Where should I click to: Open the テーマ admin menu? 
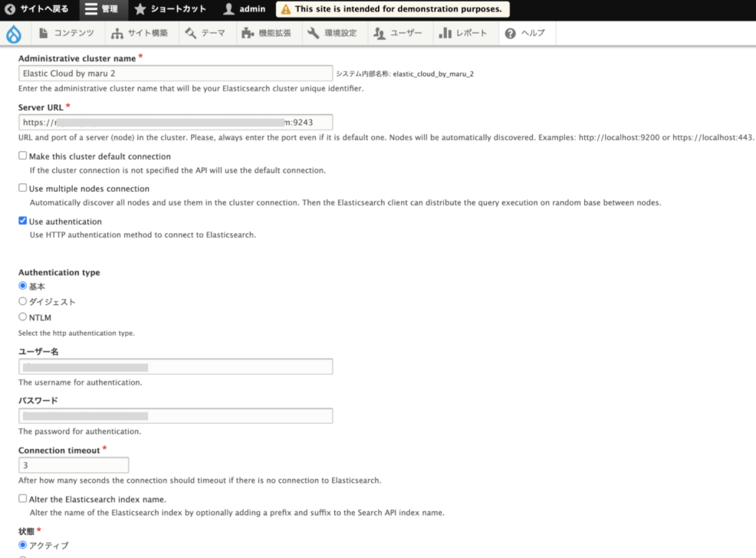pos(205,33)
